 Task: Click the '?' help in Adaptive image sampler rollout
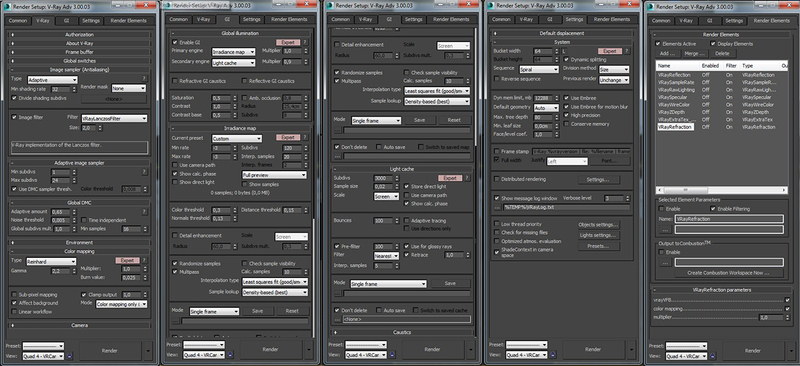click(x=144, y=172)
